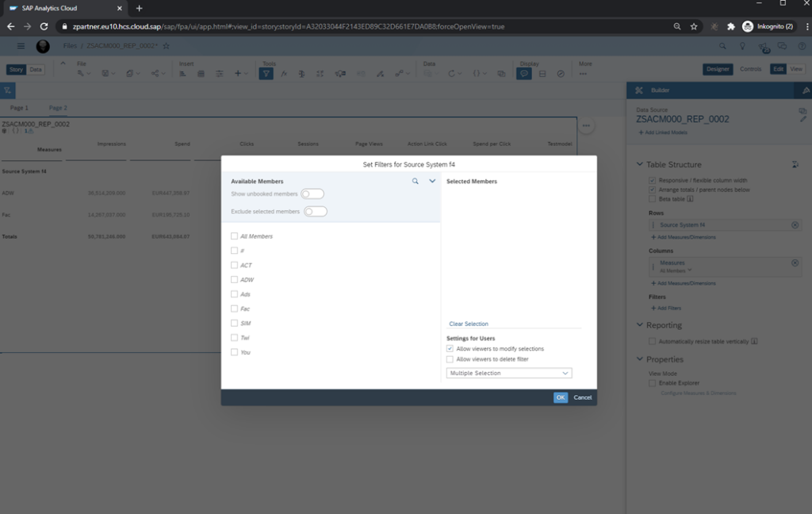Click the page filter icon below toolbar
Image resolution: width=812 pixels, height=514 pixels.
[8, 90]
